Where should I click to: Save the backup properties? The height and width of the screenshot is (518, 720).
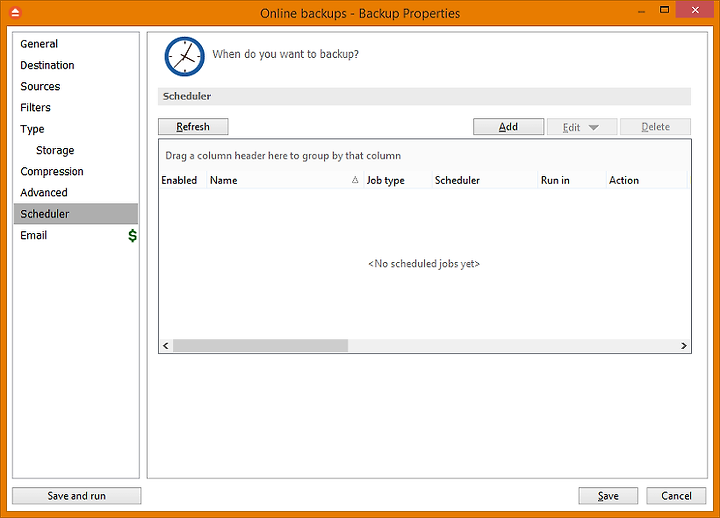click(608, 496)
